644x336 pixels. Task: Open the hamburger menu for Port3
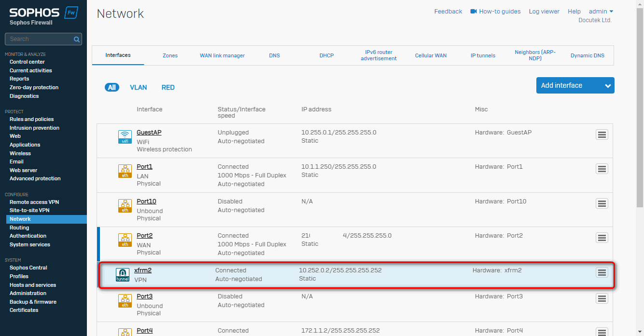(x=602, y=298)
